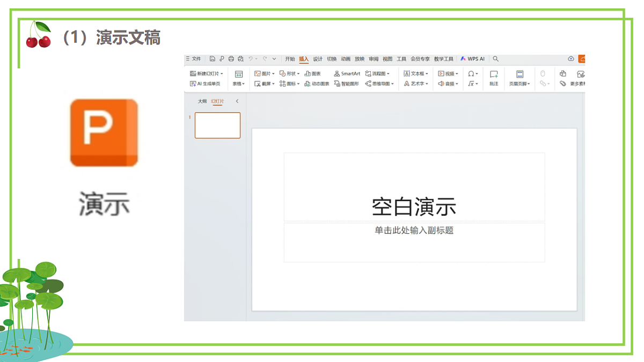Click the paperclip attachment icon
Viewport: 644px width, 362px height.
[x=563, y=84]
